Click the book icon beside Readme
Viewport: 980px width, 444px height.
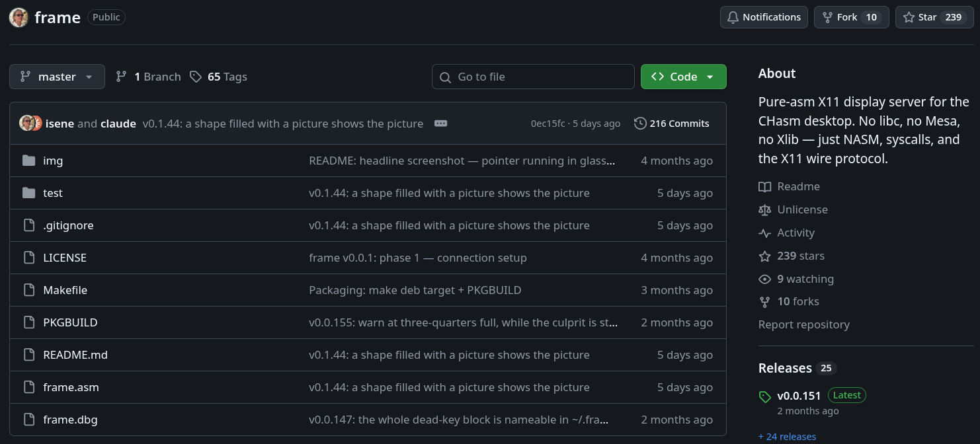click(x=765, y=187)
